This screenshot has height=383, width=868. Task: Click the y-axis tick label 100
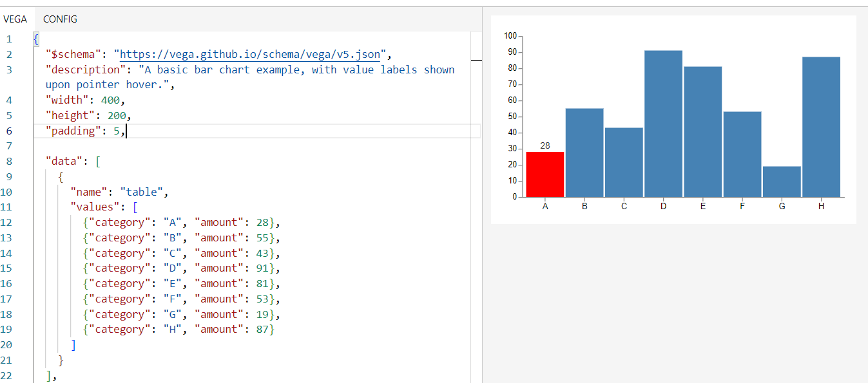tap(510, 35)
